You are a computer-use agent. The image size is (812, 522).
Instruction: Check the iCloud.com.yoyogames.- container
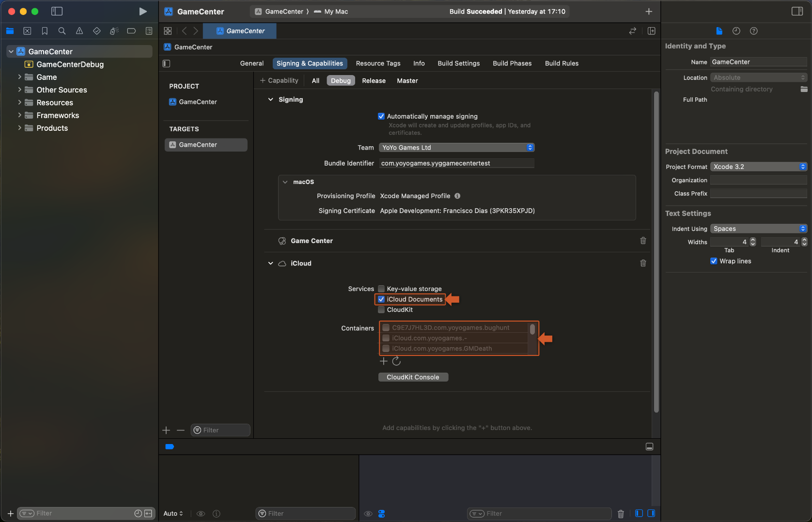(386, 338)
